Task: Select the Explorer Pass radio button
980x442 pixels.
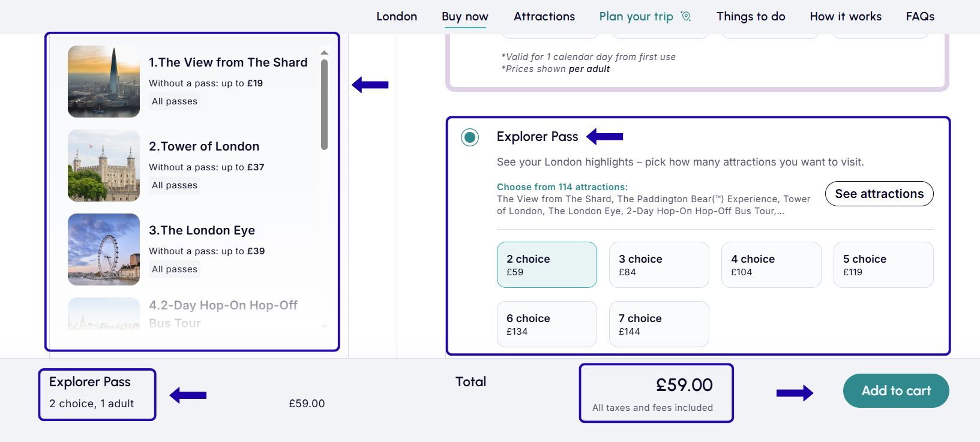Action: point(470,137)
